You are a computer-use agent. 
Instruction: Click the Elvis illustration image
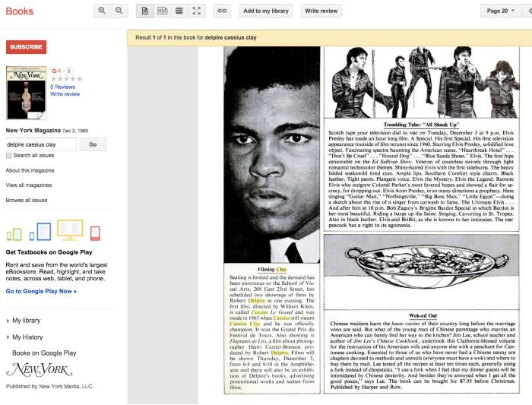pyautogui.click(x=422, y=82)
